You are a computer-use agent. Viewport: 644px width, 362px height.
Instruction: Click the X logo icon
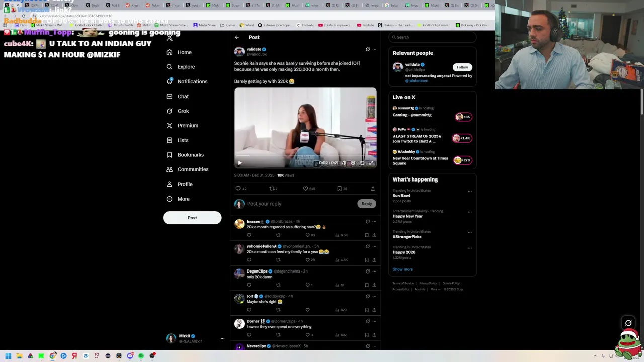click(x=170, y=38)
